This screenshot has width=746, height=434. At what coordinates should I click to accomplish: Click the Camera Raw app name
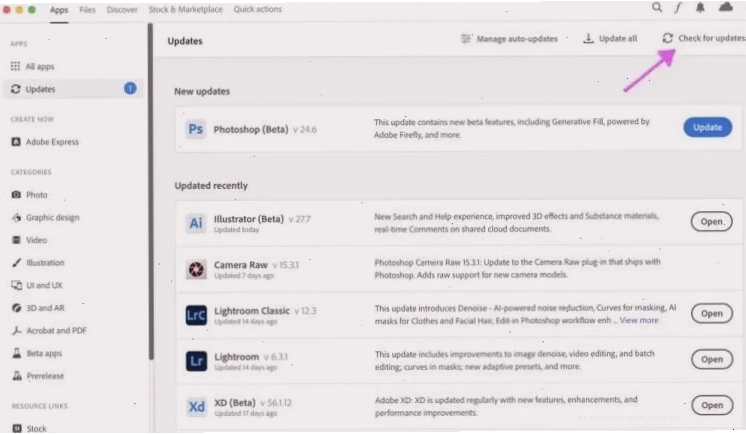tap(241, 265)
